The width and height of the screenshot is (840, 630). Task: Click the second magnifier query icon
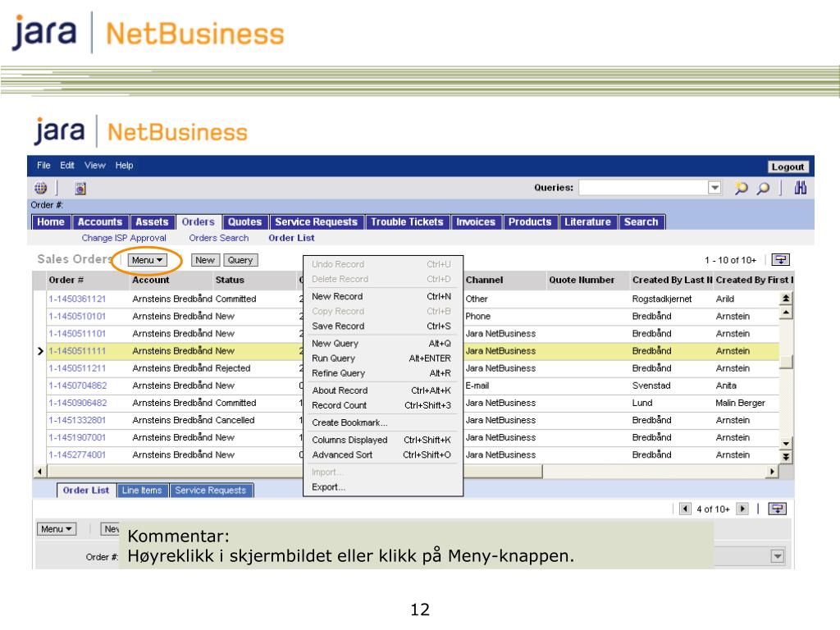coord(763,188)
